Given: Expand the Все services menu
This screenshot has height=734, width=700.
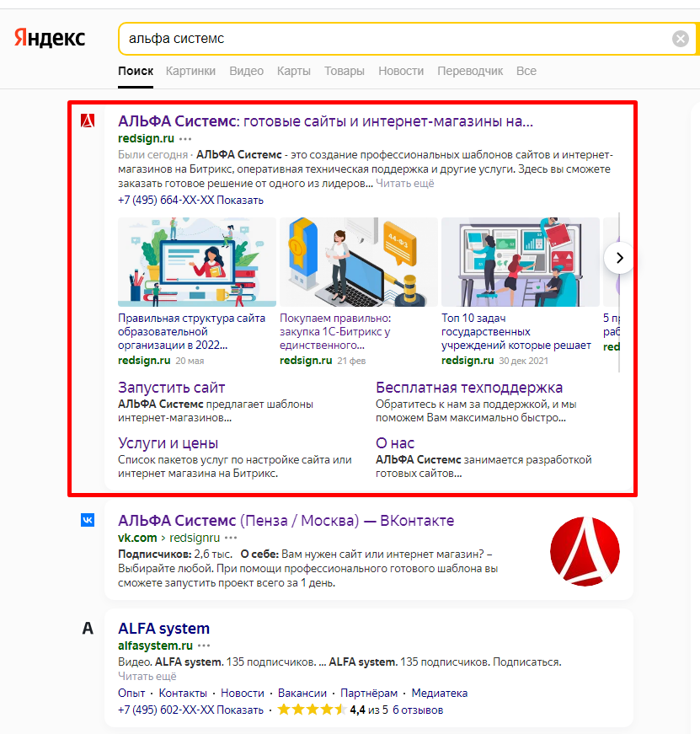Looking at the screenshot, I should tap(526, 71).
